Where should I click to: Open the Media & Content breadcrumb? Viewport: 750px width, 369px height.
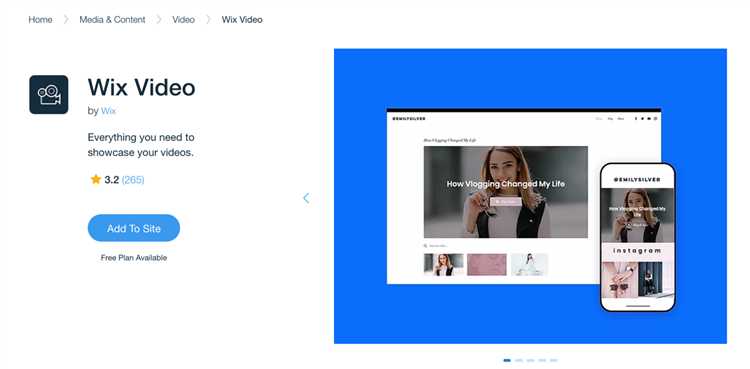pyautogui.click(x=112, y=20)
